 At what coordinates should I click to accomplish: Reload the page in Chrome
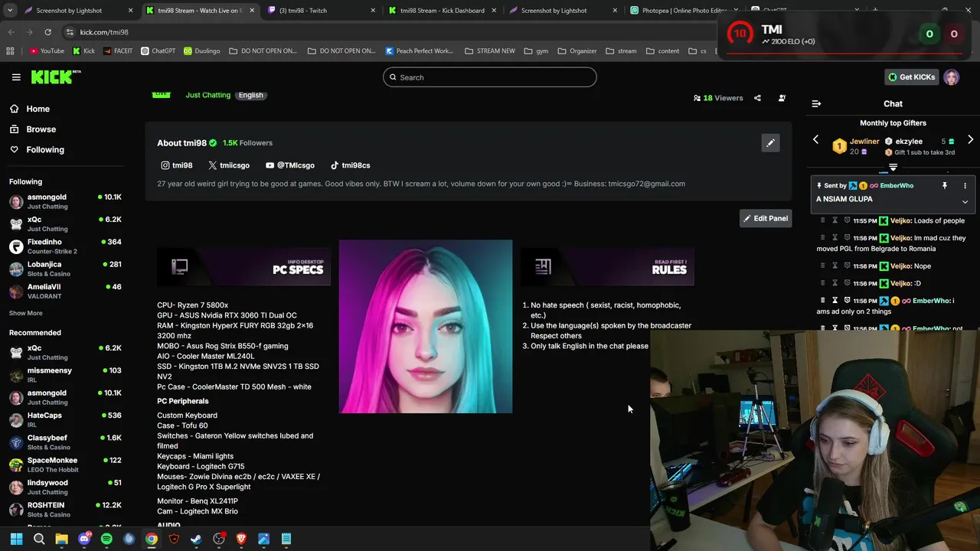pos(47,32)
